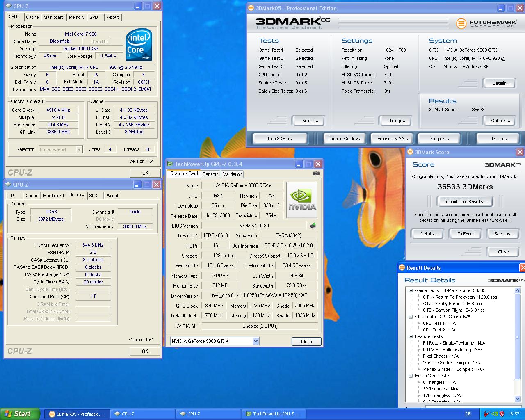Click the Intel Core i7 logo in CPU-Z

point(139,45)
